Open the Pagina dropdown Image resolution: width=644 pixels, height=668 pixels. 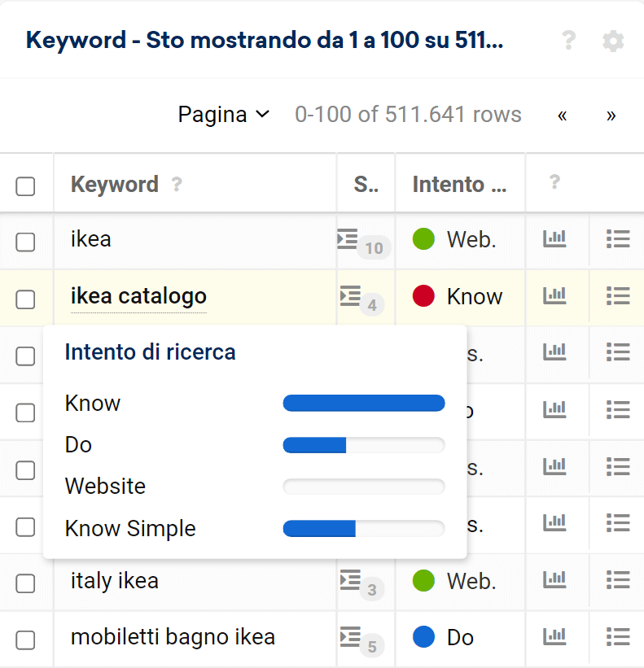[x=224, y=115]
